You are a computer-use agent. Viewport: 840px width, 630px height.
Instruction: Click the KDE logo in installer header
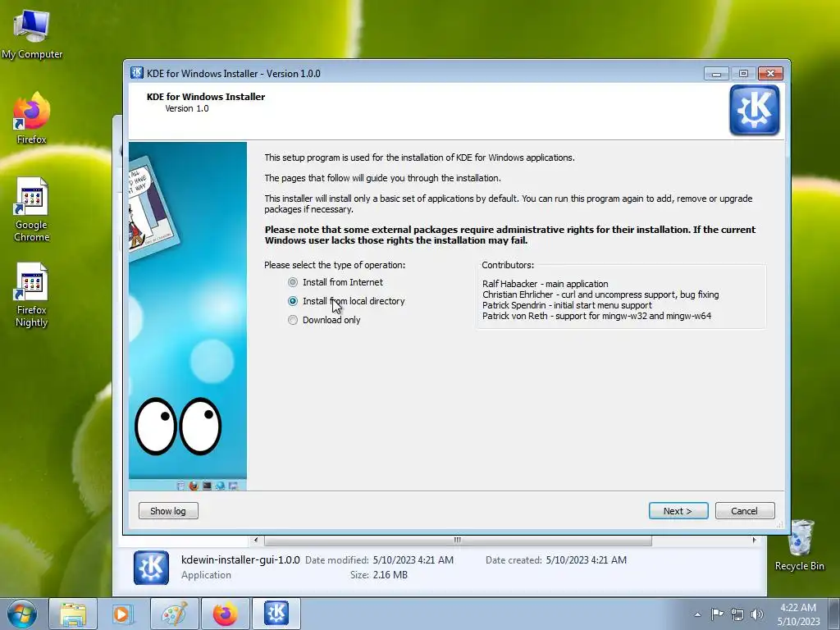click(755, 110)
